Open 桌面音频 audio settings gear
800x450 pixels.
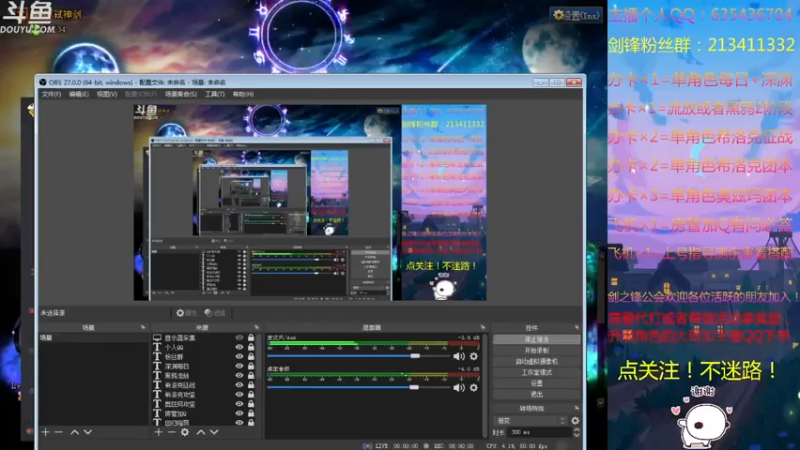click(x=473, y=387)
